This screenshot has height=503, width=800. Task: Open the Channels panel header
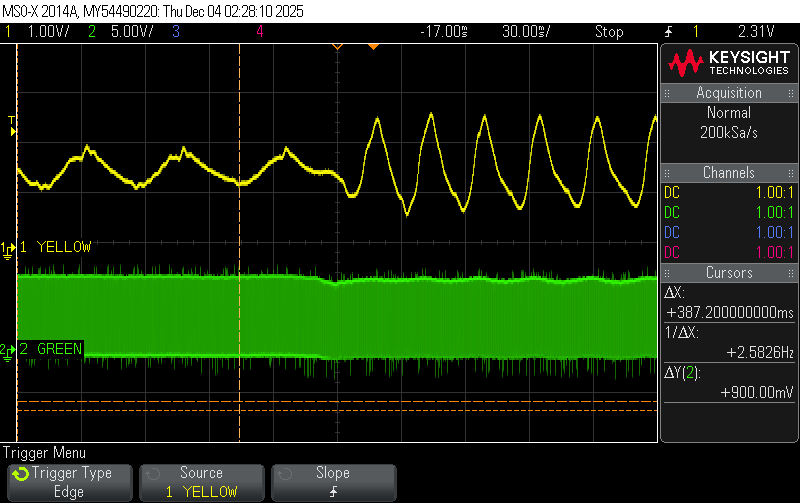[729, 172]
